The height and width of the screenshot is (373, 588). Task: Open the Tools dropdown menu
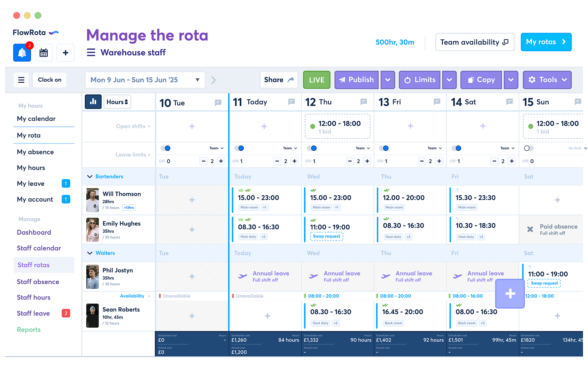click(547, 80)
